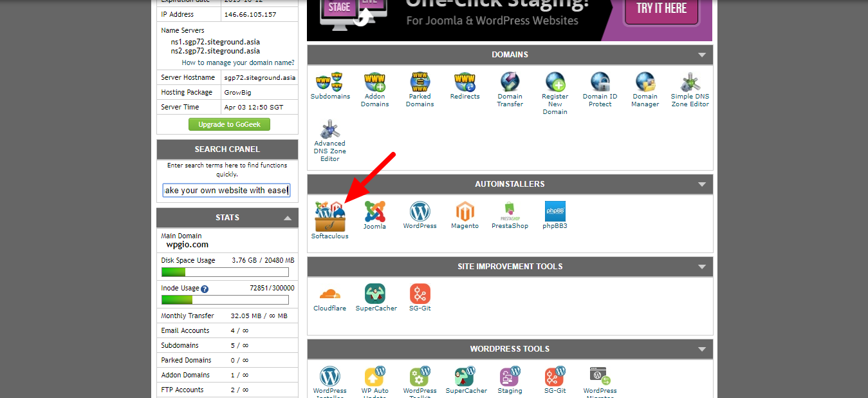Click the 3.76 GB / 20480 MB value
This screenshot has height=398, width=868.
263,260
